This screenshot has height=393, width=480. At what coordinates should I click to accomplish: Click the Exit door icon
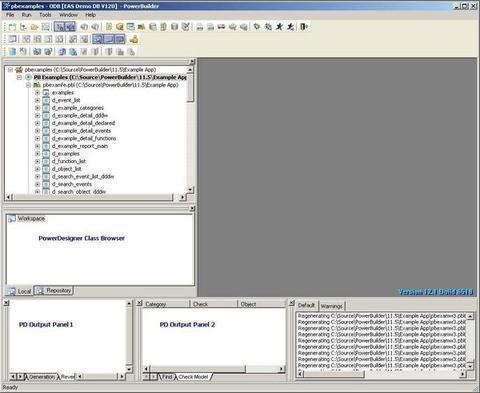pos(303,27)
